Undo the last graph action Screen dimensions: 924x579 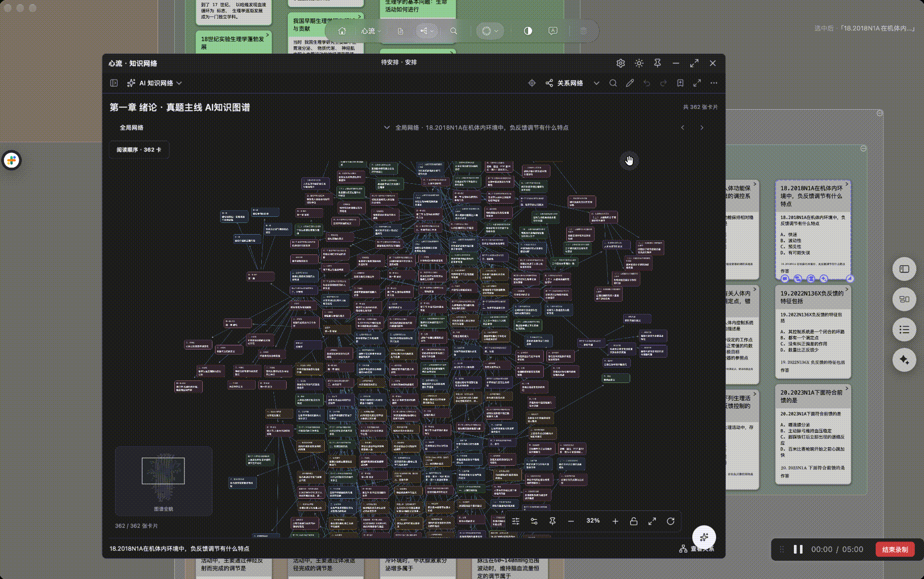click(x=646, y=83)
